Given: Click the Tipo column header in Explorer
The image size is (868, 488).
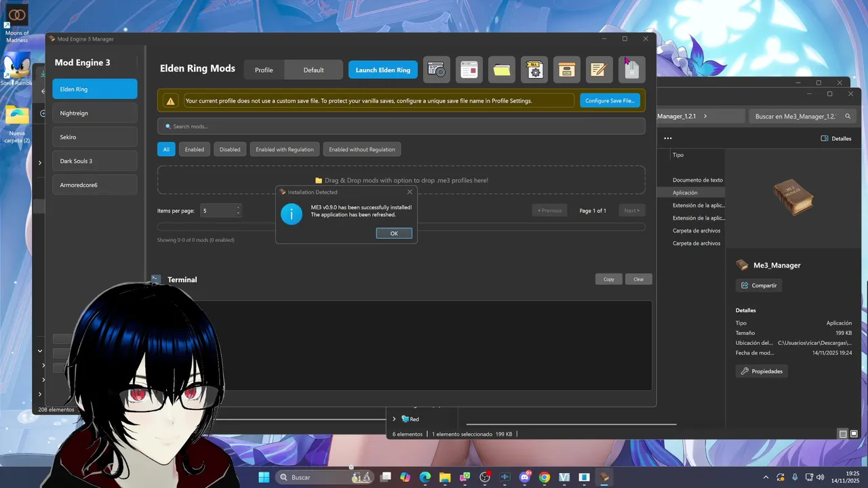Looking at the screenshot, I should coord(678,155).
